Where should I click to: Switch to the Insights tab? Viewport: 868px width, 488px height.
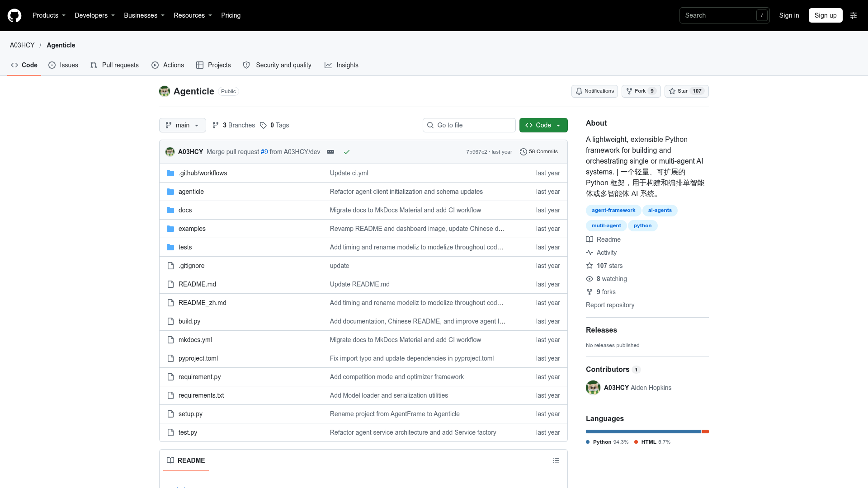click(x=341, y=65)
